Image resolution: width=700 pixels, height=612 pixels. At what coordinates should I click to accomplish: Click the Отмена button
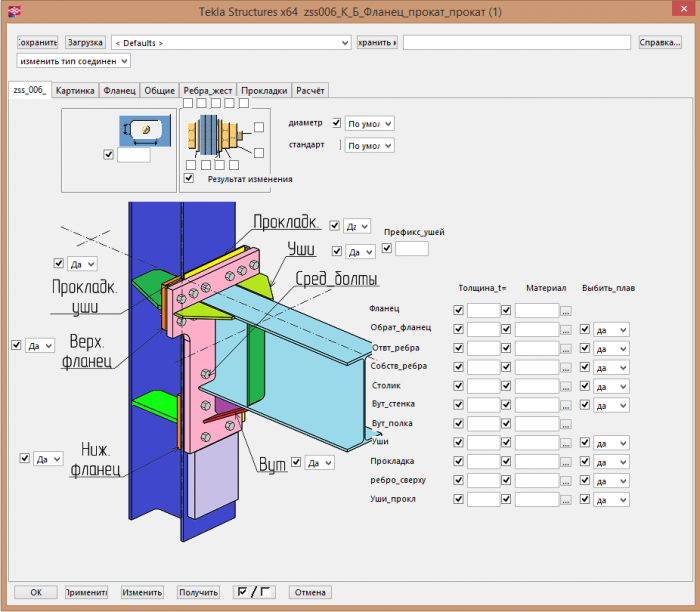point(310,592)
